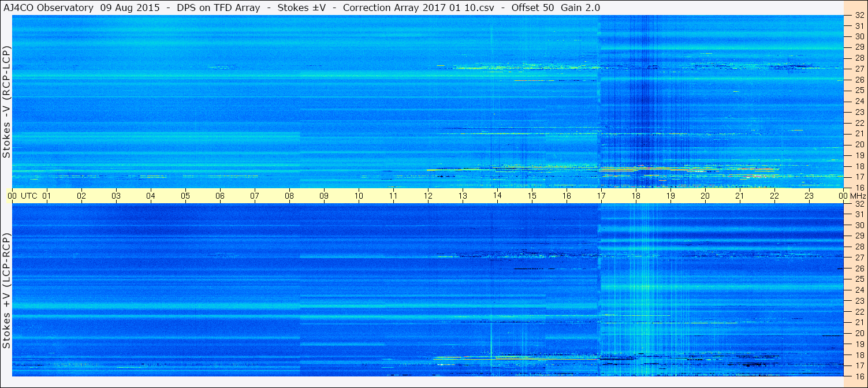Select 18 MHz tick of Stokes +V panel

click(859, 355)
